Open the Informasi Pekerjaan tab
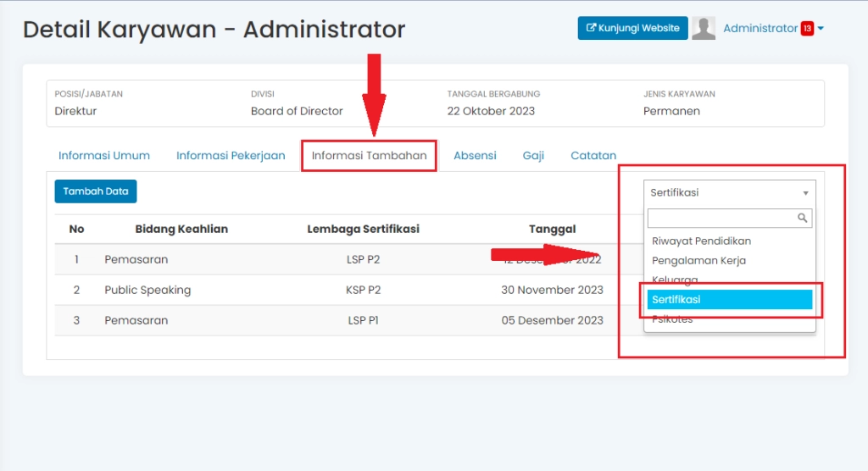The width and height of the screenshot is (868, 471). 231,156
